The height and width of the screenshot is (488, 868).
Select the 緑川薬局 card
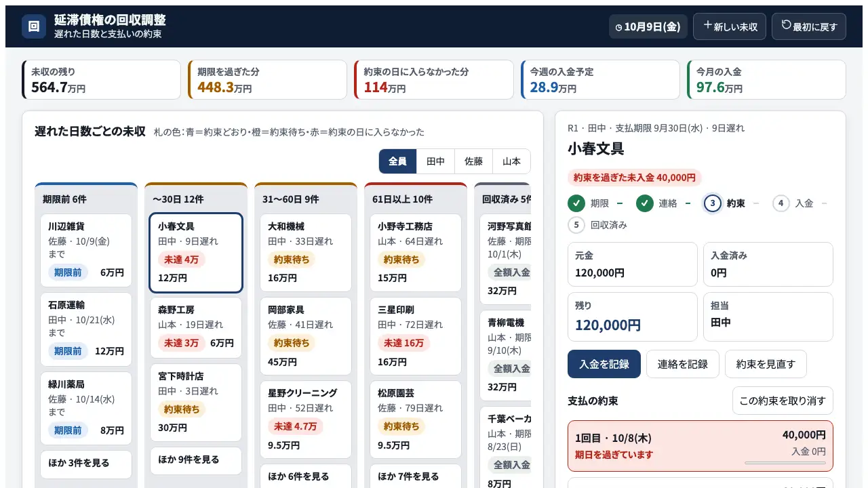pyautogui.click(x=86, y=408)
